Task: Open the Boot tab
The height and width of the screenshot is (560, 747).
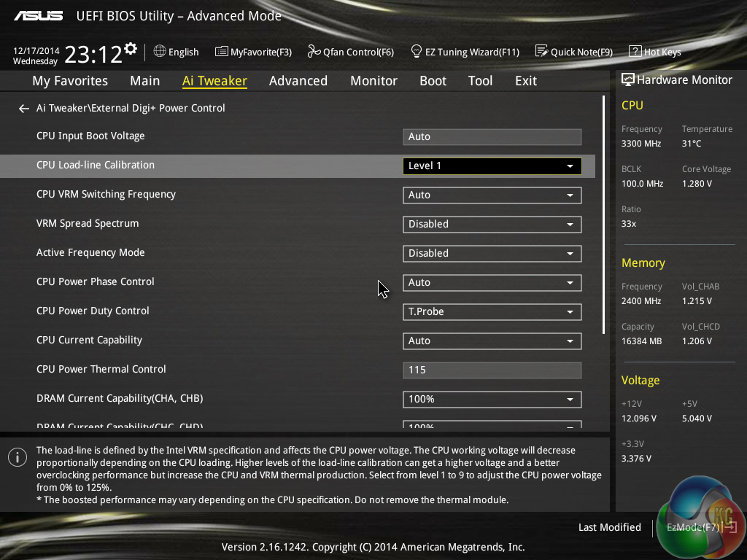Action: [433, 81]
